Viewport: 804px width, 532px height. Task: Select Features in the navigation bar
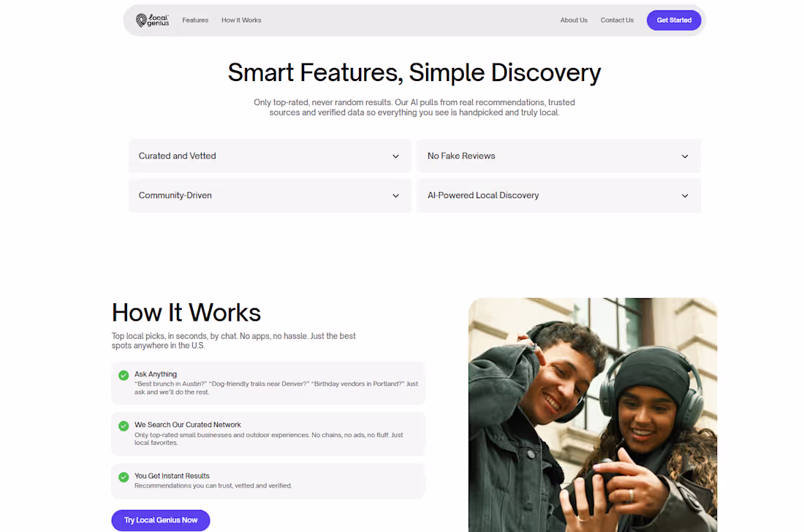[x=195, y=20]
